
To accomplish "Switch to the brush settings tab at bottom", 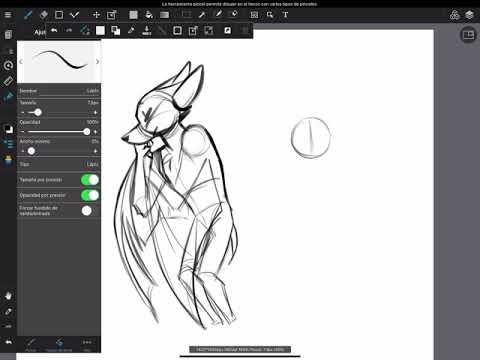I will coord(59,345).
